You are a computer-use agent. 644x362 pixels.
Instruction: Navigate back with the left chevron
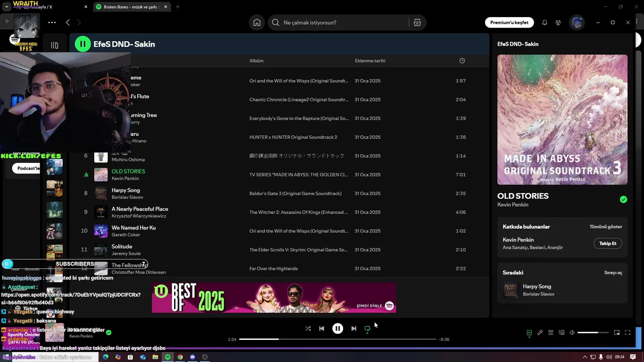(x=68, y=23)
